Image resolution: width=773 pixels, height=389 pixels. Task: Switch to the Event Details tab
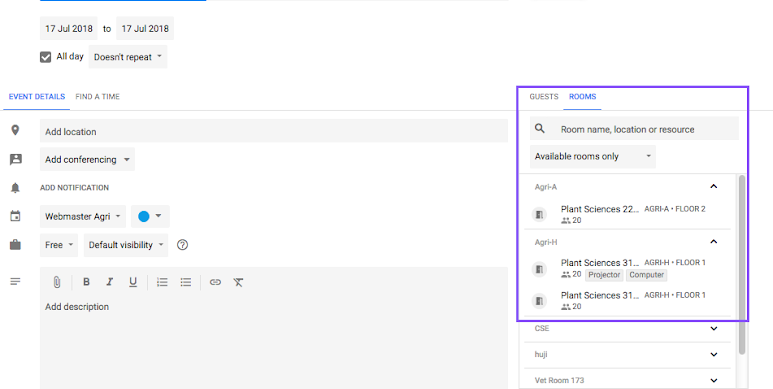click(x=36, y=97)
